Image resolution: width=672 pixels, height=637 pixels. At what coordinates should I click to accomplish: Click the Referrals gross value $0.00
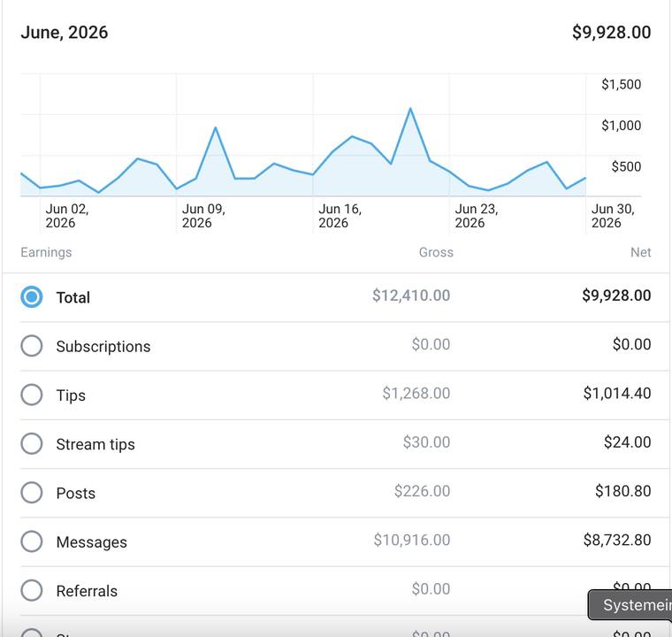(431, 589)
